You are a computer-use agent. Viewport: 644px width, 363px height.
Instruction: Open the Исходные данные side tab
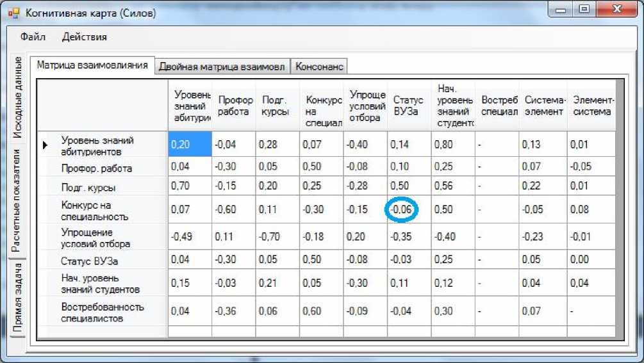[19, 97]
